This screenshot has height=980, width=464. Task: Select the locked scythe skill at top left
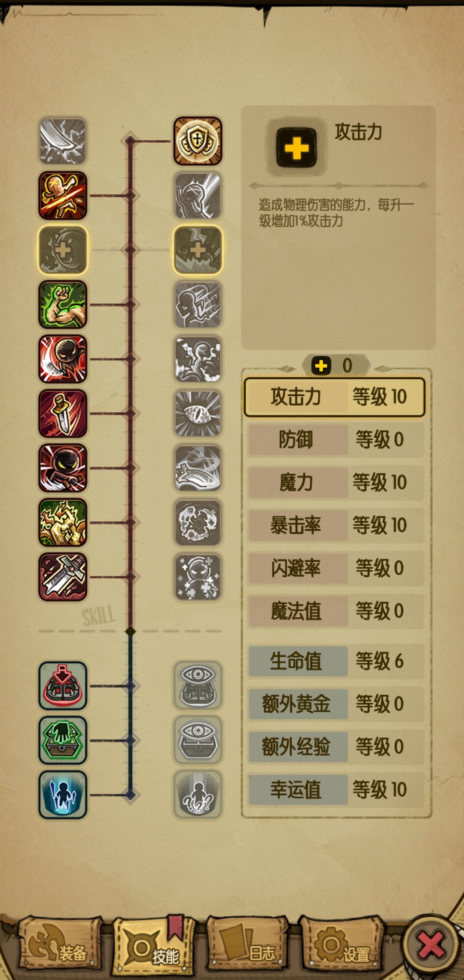pyautogui.click(x=63, y=141)
